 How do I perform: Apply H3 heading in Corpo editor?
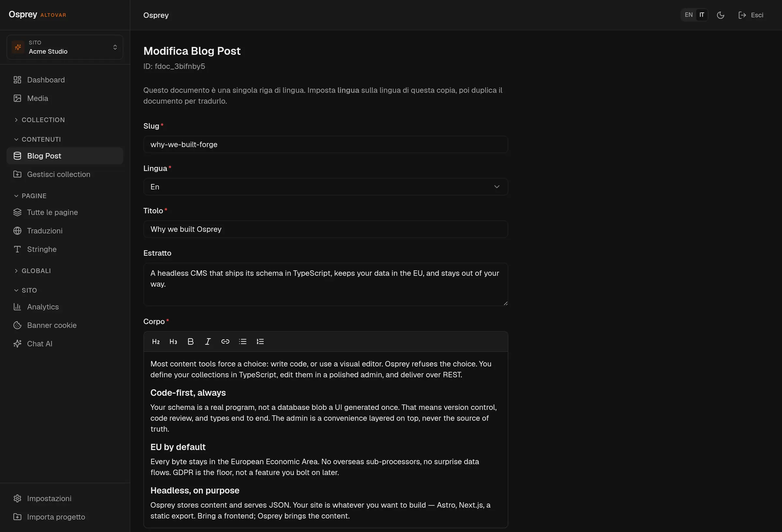pos(173,341)
